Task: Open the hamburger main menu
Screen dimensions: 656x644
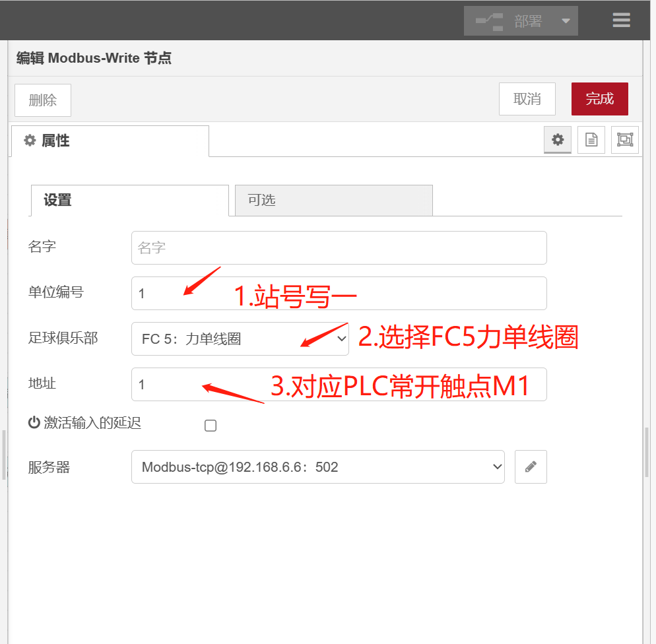Action: click(621, 20)
